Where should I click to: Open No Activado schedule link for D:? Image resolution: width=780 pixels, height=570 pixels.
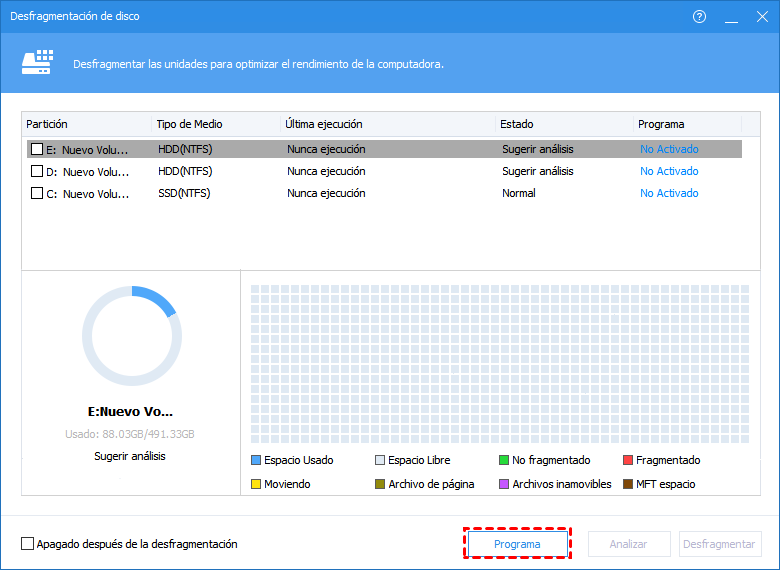click(x=669, y=171)
